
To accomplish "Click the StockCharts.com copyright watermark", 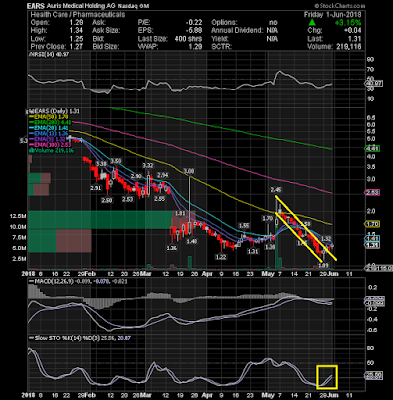I will [340, 6].
